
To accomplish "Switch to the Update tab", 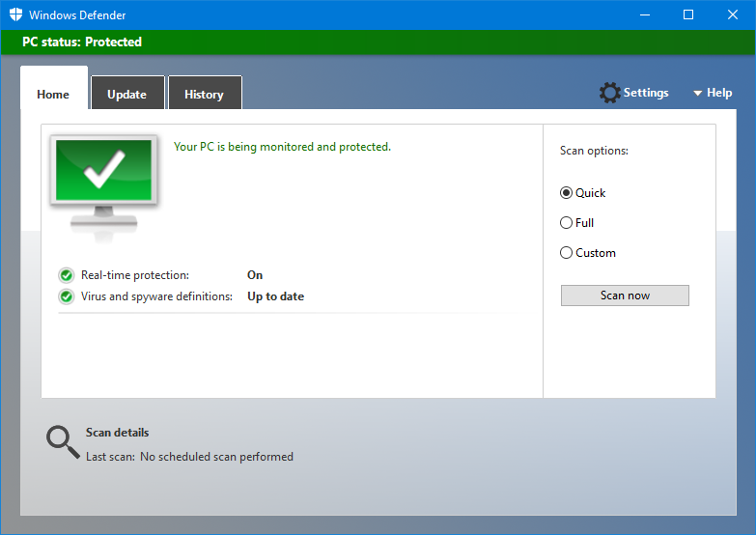I will (x=126, y=95).
